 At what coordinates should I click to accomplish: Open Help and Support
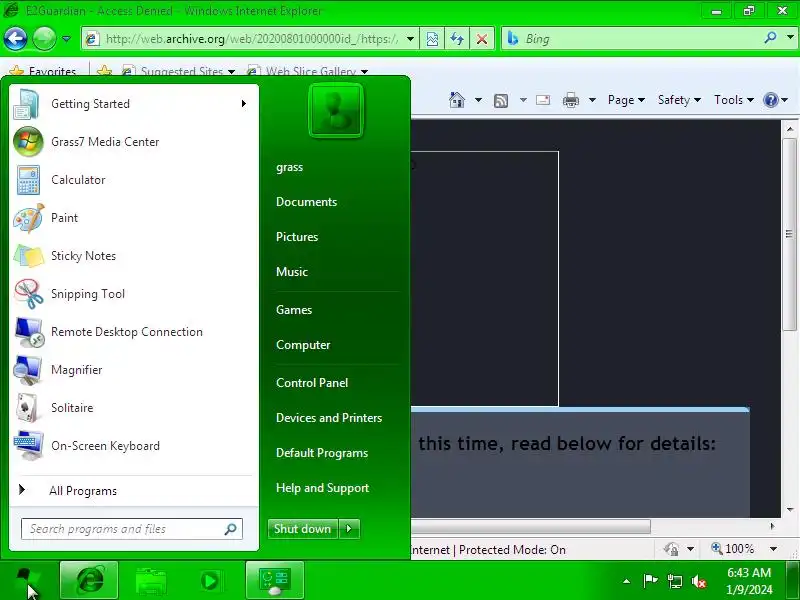[322, 488]
